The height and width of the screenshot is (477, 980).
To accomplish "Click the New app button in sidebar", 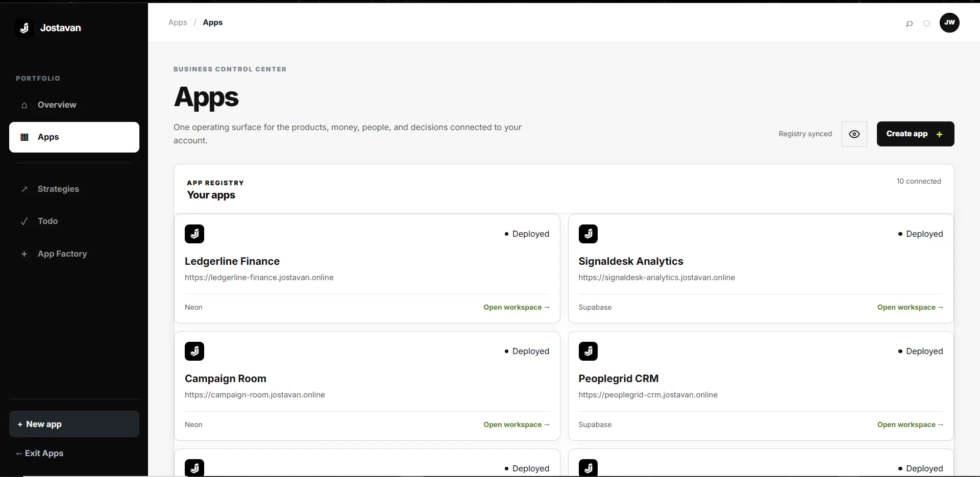I will tap(74, 424).
